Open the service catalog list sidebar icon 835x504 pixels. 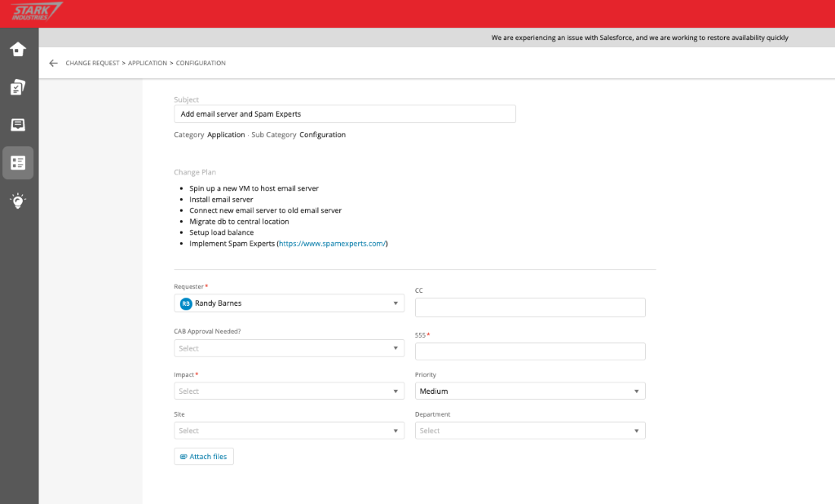tap(18, 162)
